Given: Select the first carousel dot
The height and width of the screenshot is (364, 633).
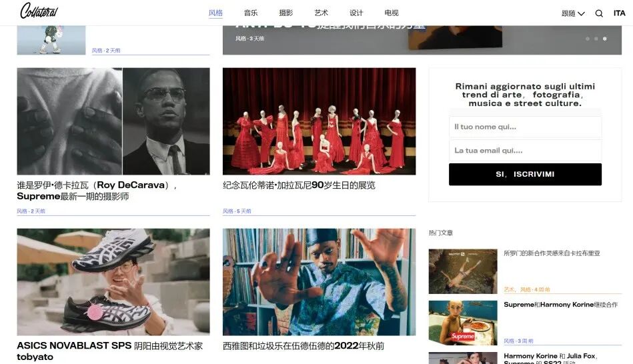Looking at the screenshot, I should [588, 39].
